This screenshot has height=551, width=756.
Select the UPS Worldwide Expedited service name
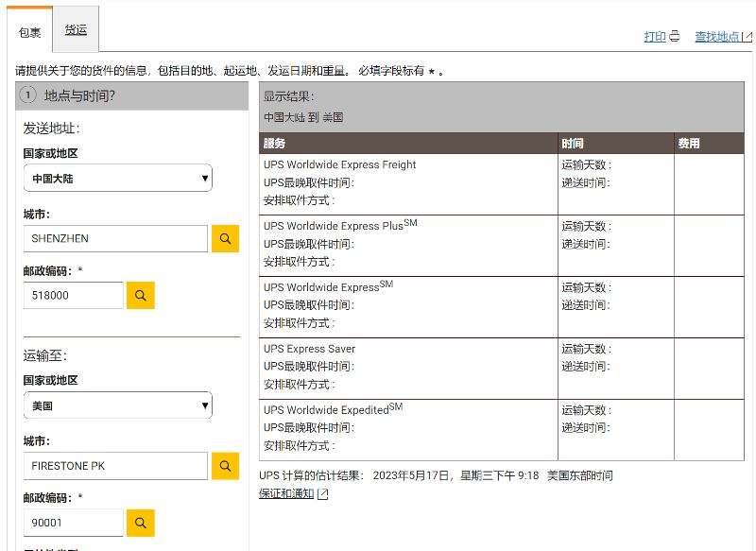coord(333,409)
